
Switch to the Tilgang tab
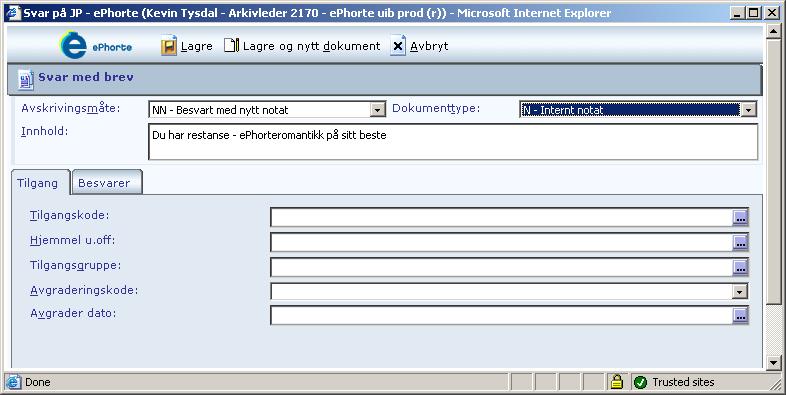tap(38, 183)
